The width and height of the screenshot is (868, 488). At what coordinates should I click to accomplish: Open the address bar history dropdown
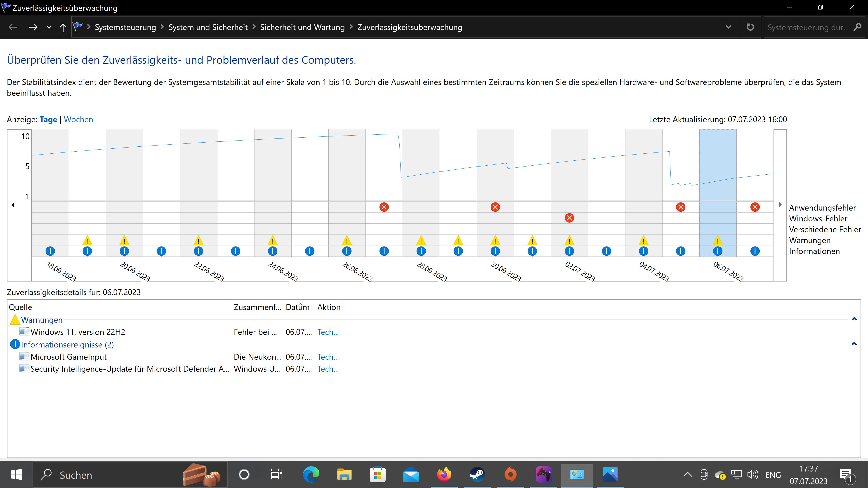coord(728,27)
